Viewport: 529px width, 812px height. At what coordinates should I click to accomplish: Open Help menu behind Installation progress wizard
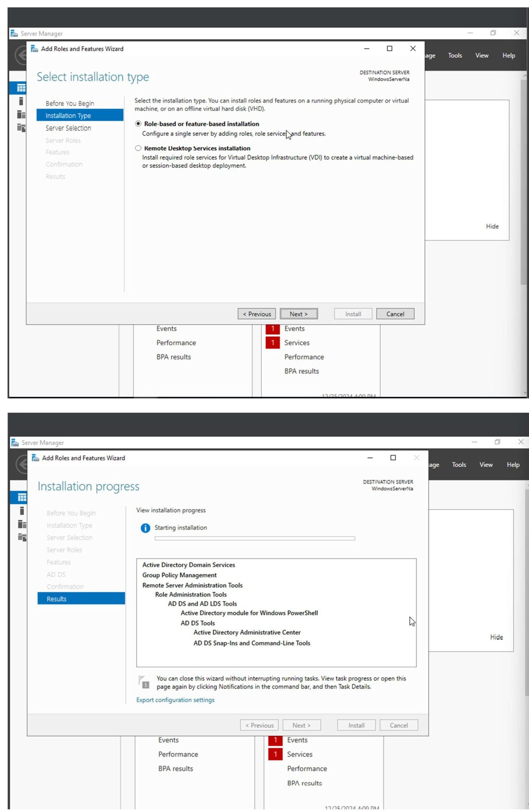point(513,464)
